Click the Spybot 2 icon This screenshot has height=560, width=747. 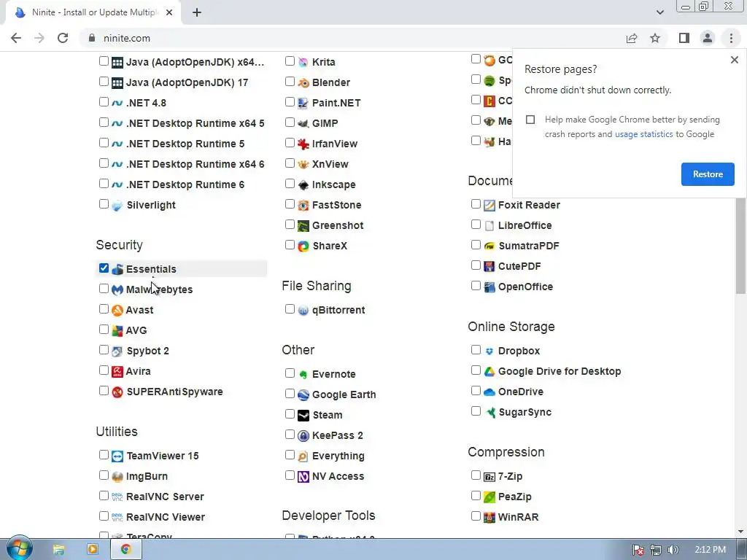(x=117, y=351)
